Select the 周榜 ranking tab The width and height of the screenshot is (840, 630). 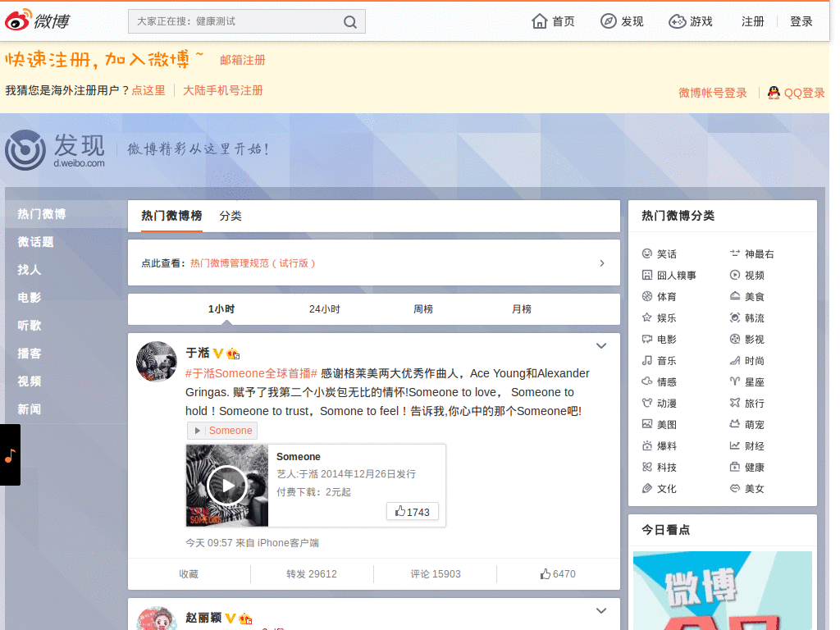423,309
